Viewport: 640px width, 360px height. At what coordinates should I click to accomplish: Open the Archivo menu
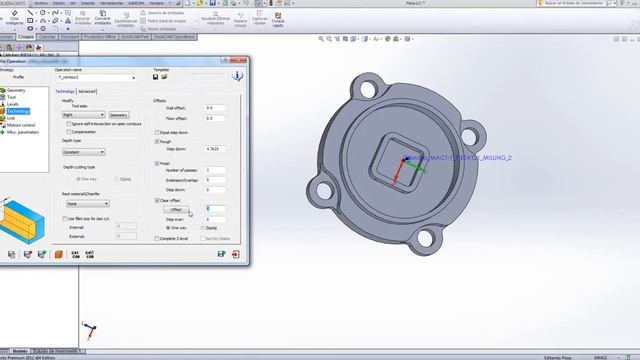[41, 3]
